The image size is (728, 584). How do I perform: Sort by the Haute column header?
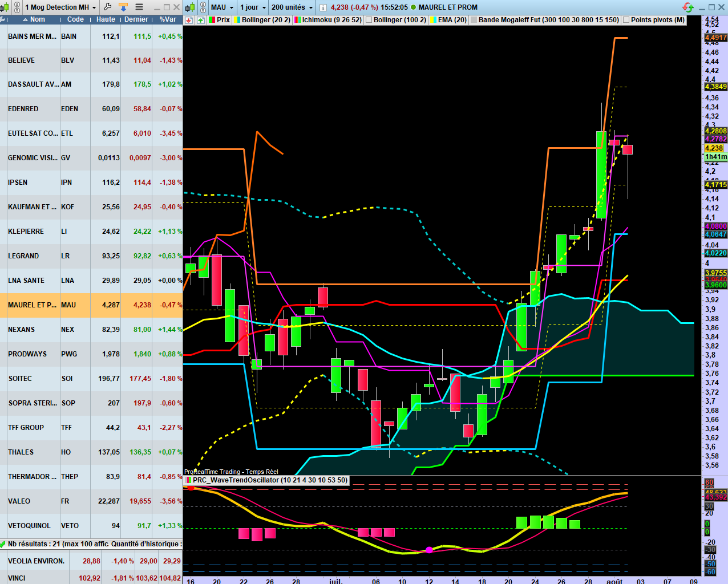click(106, 19)
